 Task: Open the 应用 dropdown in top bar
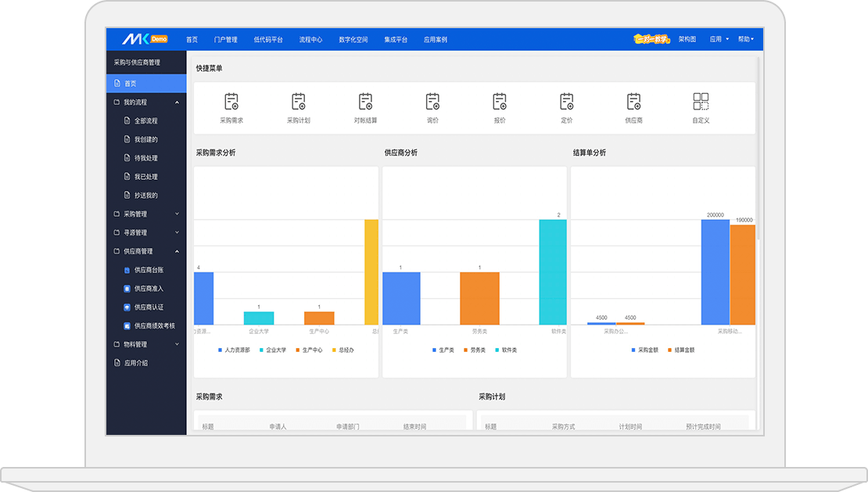[x=719, y=39]
